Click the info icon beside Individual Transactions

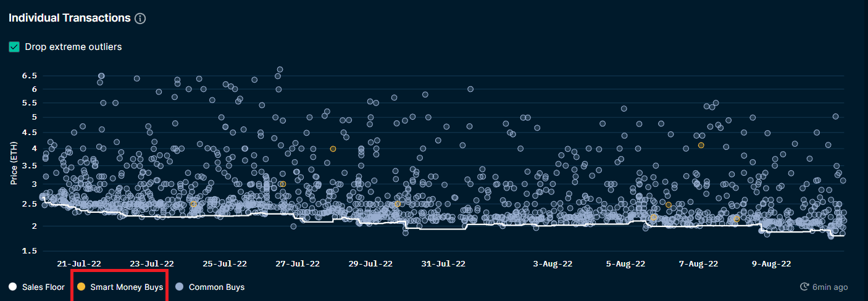point(140,19)
